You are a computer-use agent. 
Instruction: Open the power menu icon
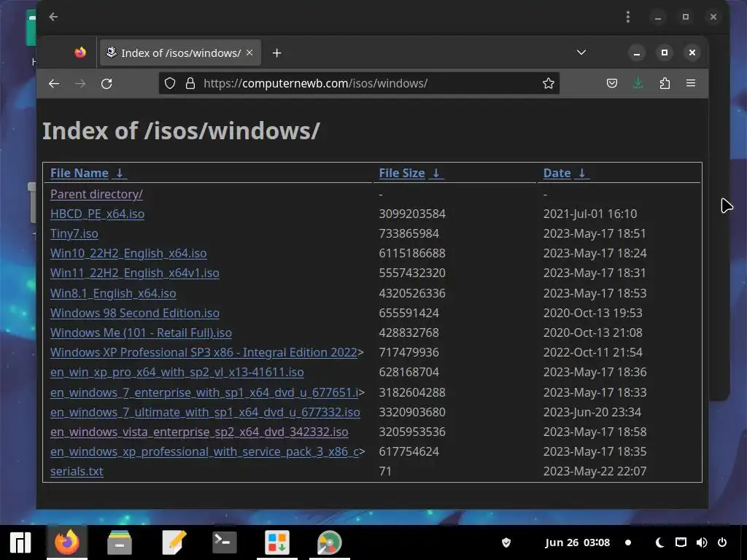point(722,542)
